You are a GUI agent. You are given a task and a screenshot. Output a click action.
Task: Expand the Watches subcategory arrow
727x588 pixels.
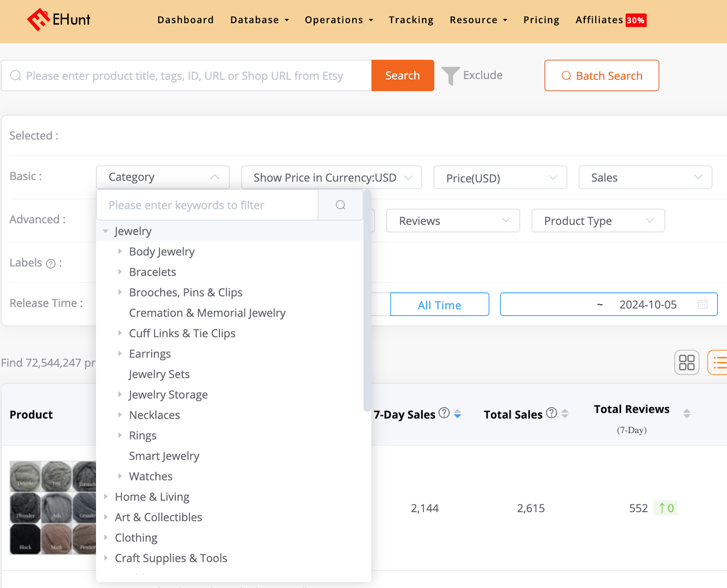(120, 476)
